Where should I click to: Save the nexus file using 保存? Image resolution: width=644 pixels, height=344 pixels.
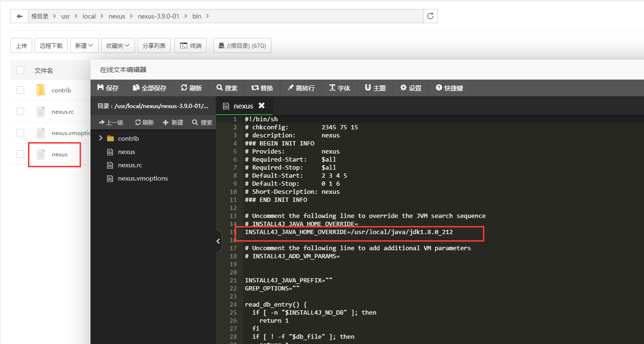click(x=108, y=88)
